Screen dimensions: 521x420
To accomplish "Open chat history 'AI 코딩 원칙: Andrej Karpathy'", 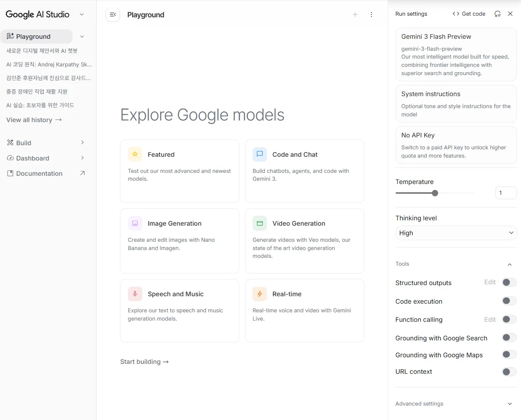I will (49, 64).
